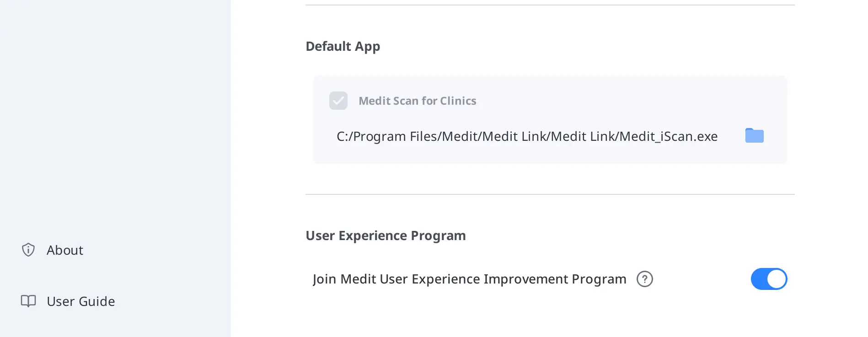The image size is (868, 337).
Task: Click the question mark help icon
Action: click(x=645, y=279)
